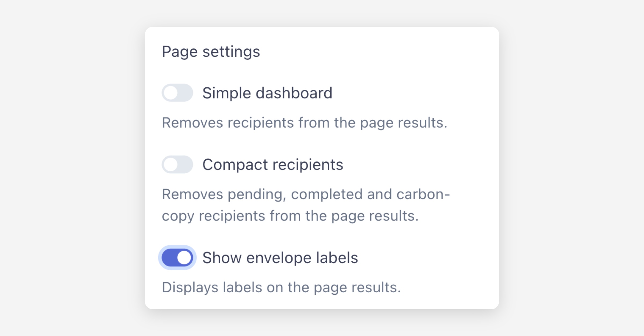This screenshot has width=644, height=336.
Task: Click the white knob of Show envelope labels switch
Action: coord(184,257)
